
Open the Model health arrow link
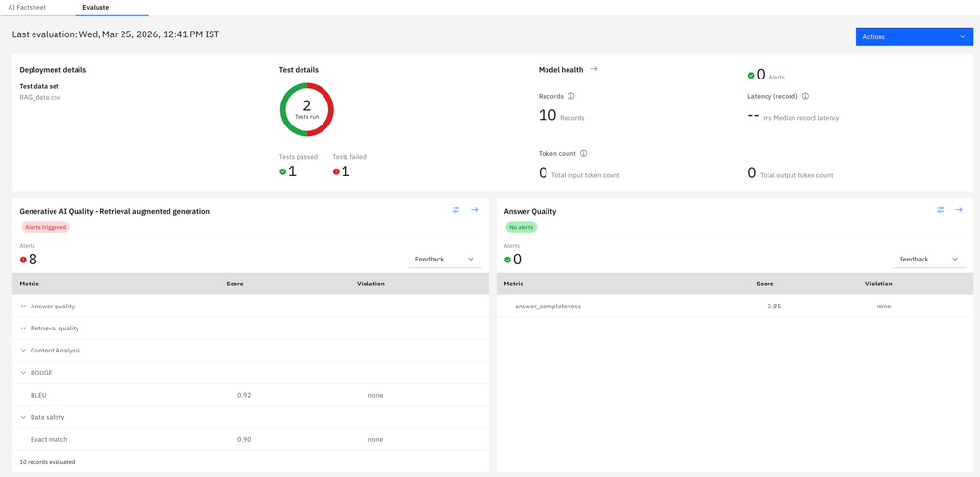click(594, 69)
